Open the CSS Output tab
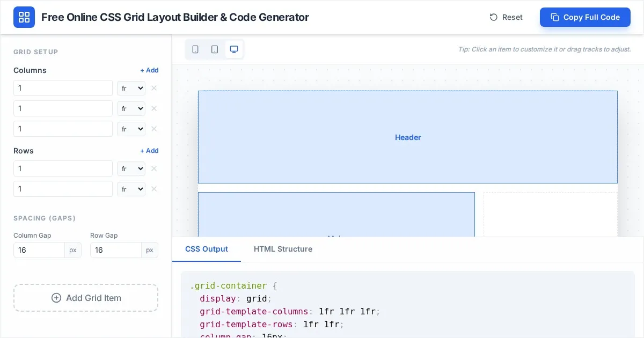 [x=207, y=249]
